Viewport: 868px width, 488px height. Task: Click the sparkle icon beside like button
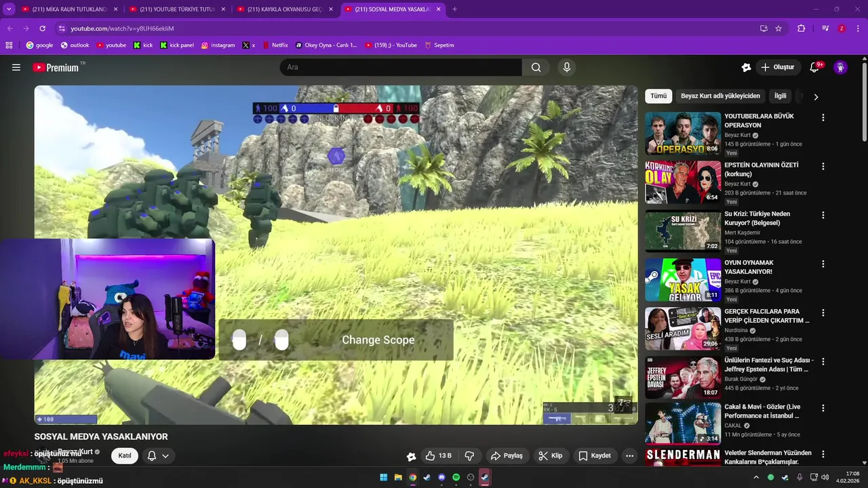tap(411, 456)
